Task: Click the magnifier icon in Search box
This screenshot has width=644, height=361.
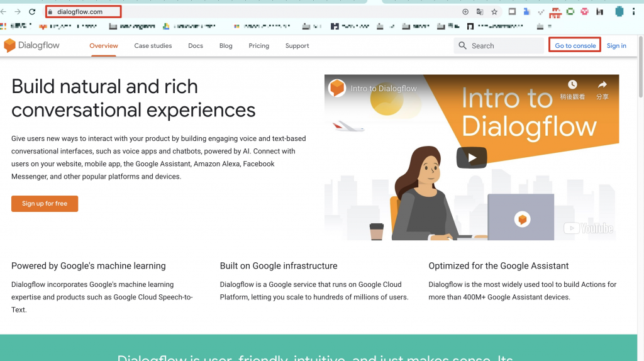Action: (462, 45)
